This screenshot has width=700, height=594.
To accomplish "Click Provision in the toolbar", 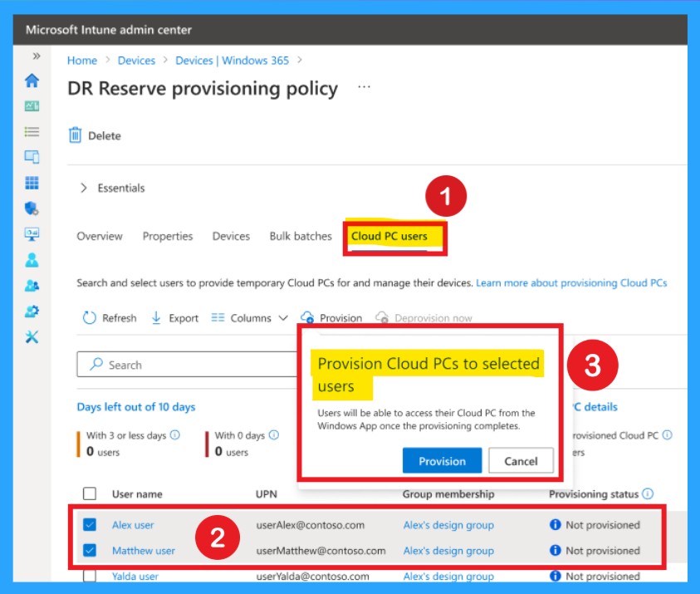I will pos(331,318).
